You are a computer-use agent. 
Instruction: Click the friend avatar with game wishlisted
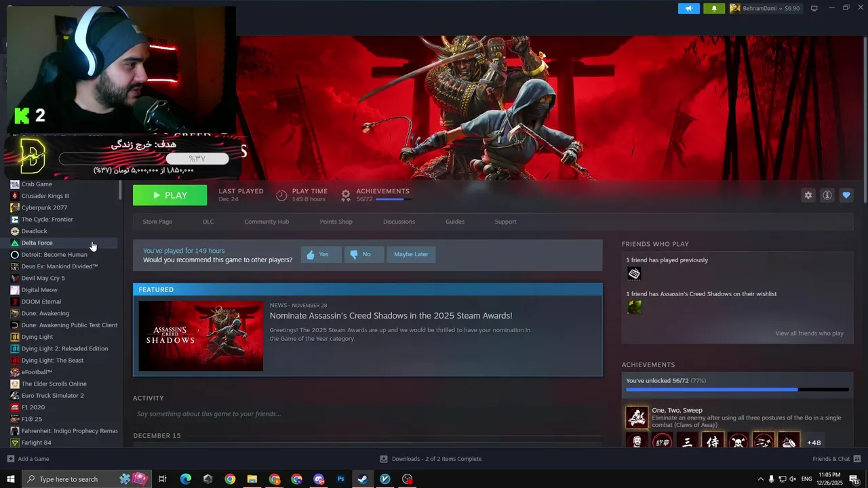click(634, 308)
